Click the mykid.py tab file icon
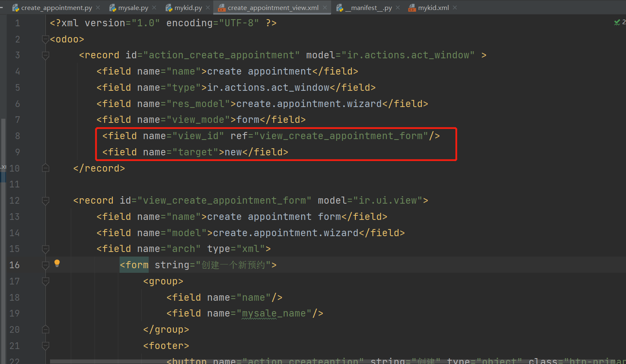The height and width of the screenshot is (364, 626). pos(169,7)
